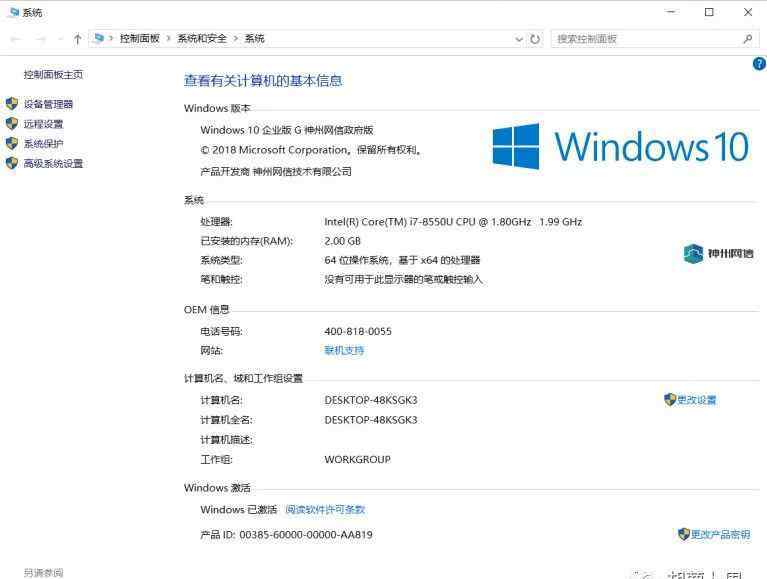Click the RAM value 2.00 GB

pos(342,241)
